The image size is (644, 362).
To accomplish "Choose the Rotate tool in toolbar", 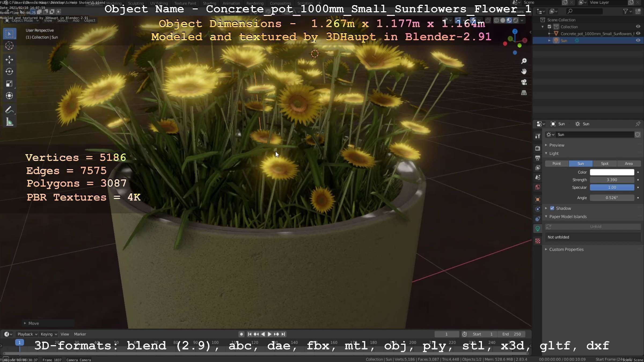I will click(9, 72).
